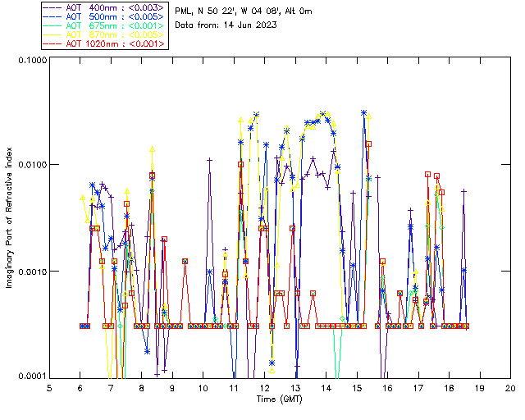The width and height of the screenshot is (525, 420).
Task: Click the x-axis tick label 20
Action: [510, 388]
